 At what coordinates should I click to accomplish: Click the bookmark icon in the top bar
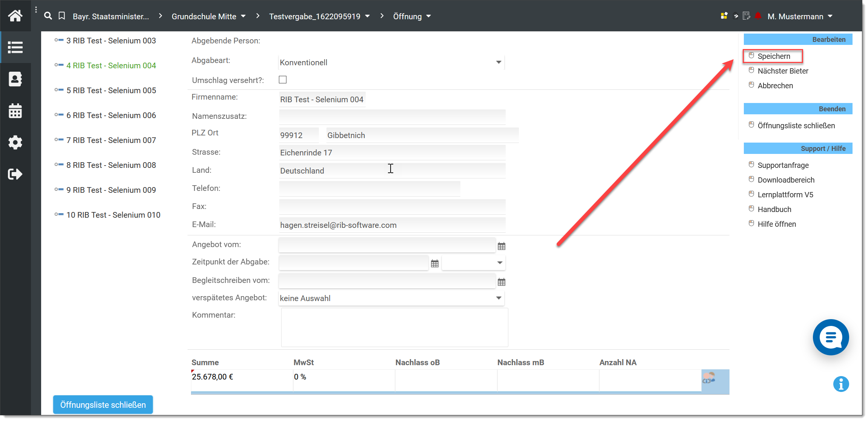click(62, 16)
